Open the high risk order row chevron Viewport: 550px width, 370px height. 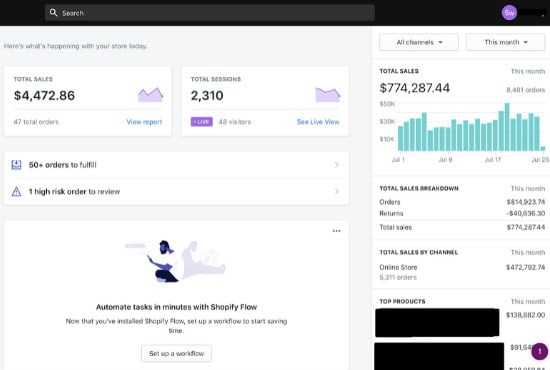337,191
